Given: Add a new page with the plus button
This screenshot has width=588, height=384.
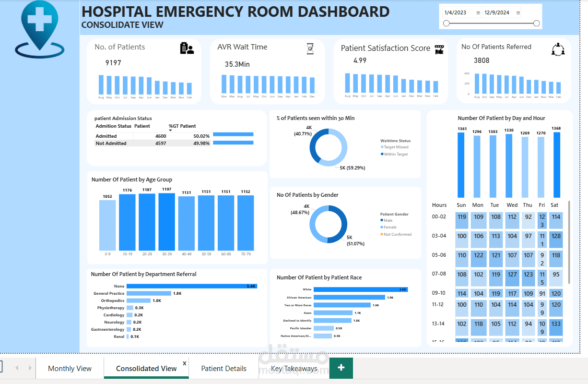Looking at the screenshot, I should pyautogui.click(x=341, y=368).
